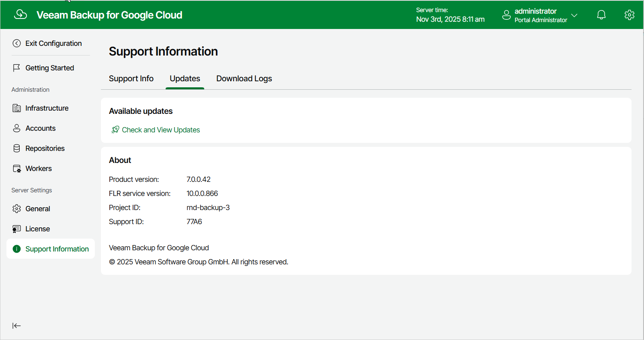This screenshot has width=644, height=340.
Task: Click Veeam Backup for Google Cloud in About
Action: (159, 248)
